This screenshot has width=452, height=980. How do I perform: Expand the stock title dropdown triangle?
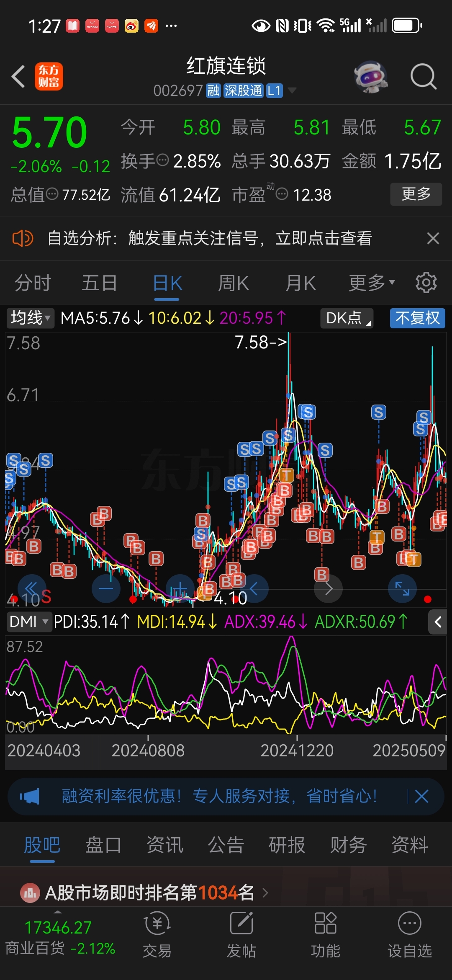(x=292, y=90)
